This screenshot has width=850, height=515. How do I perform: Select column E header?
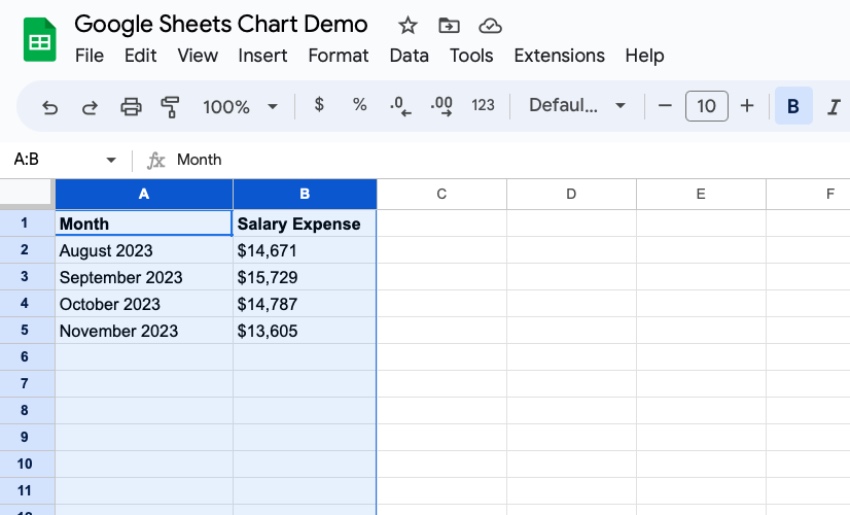coord(701,194)
